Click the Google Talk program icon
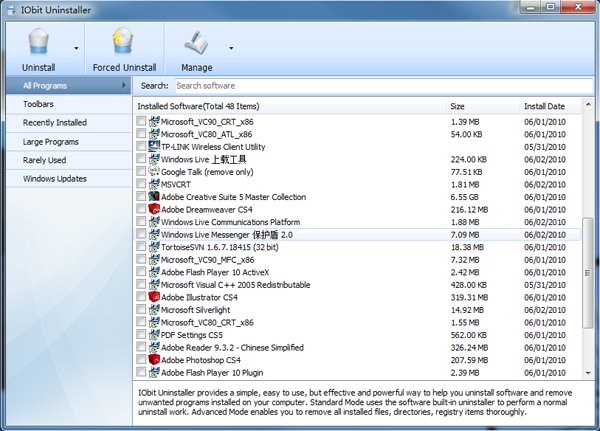Image resolution: width=600 pixels, height=431 pixels. coord(154,171)
